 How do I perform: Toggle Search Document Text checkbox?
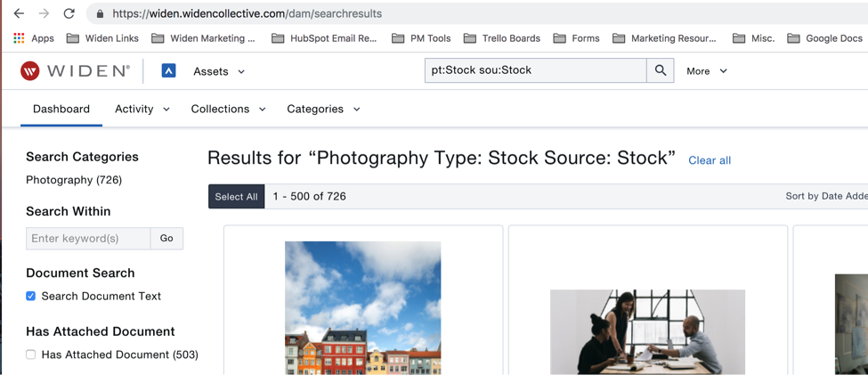[31, 297]
